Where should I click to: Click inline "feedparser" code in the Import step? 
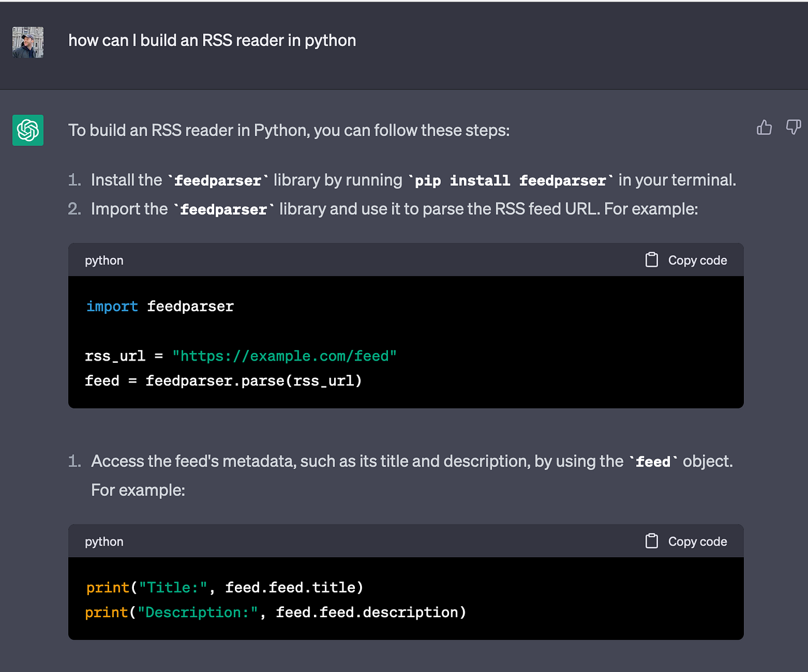point(223,209)
